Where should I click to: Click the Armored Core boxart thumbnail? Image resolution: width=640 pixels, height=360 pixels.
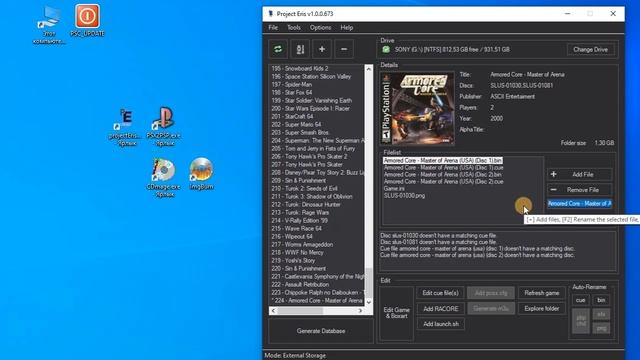(x=417, y=109)
